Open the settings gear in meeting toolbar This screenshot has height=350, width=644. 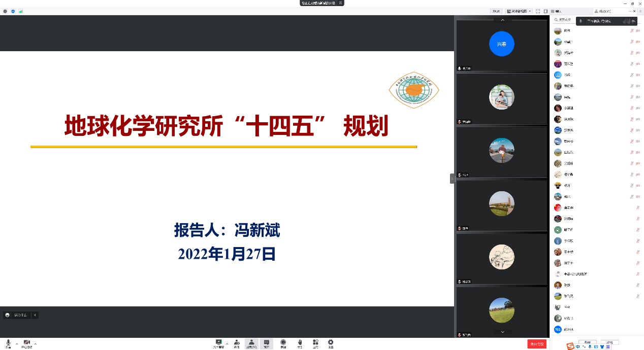pos(331,343)
